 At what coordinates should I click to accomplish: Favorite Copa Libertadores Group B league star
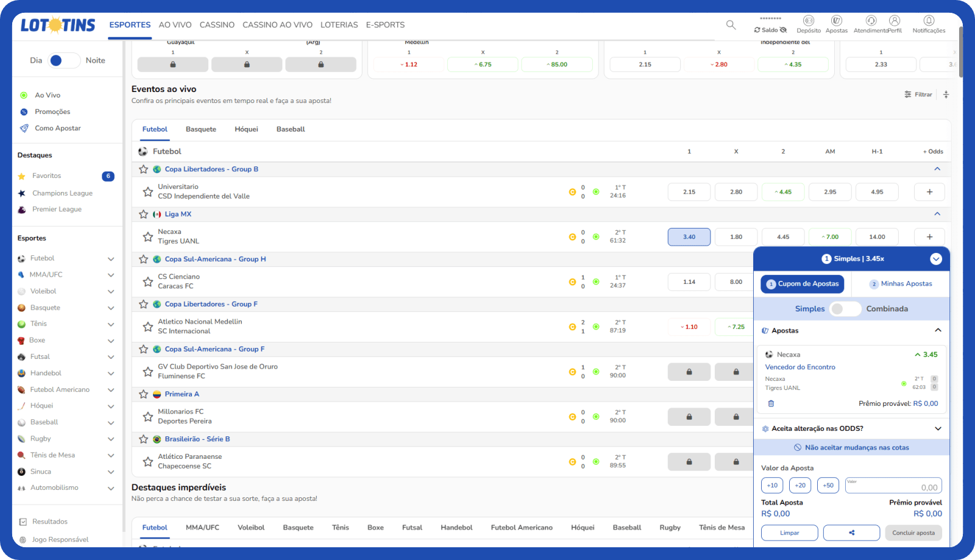[x=144, y=169]
